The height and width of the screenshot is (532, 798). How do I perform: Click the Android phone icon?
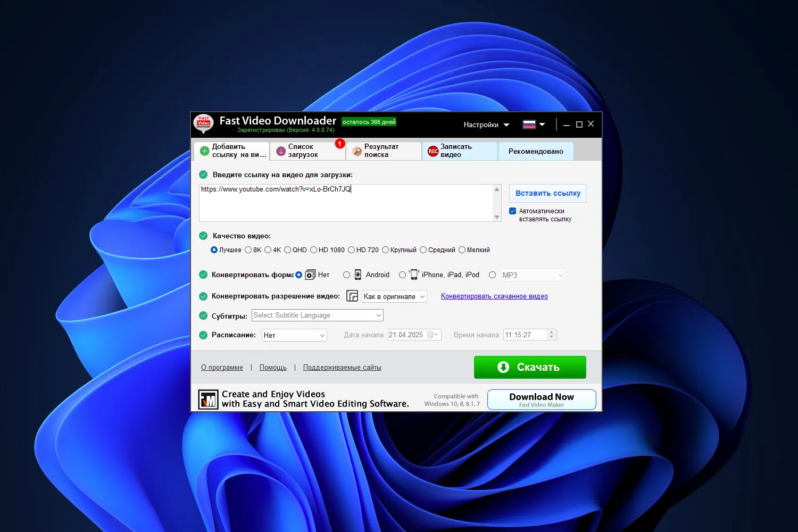358,275
